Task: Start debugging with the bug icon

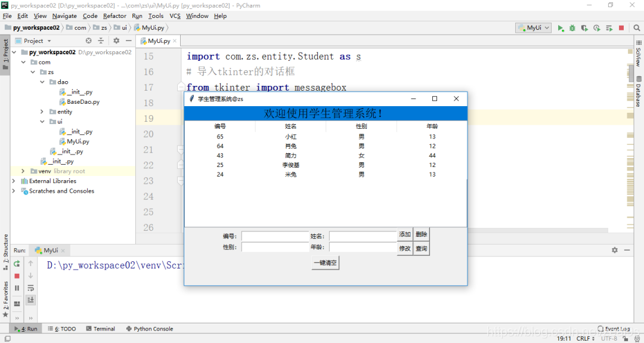Action: 572,28
